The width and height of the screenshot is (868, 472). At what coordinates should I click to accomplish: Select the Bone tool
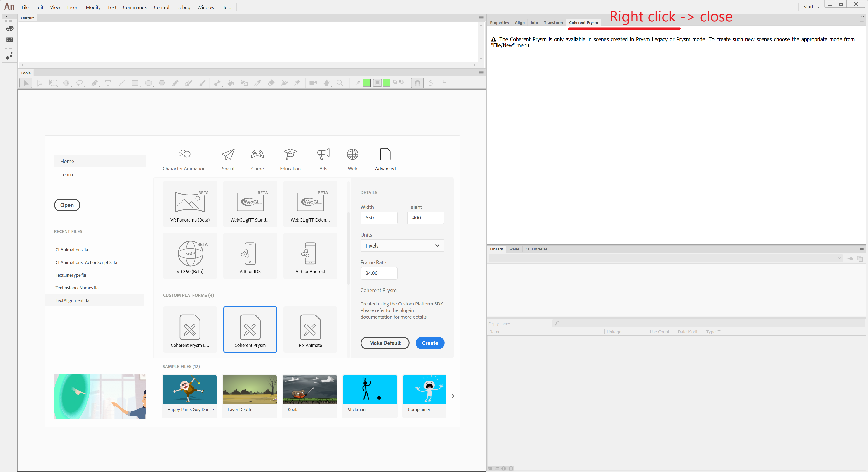point(217,83)
